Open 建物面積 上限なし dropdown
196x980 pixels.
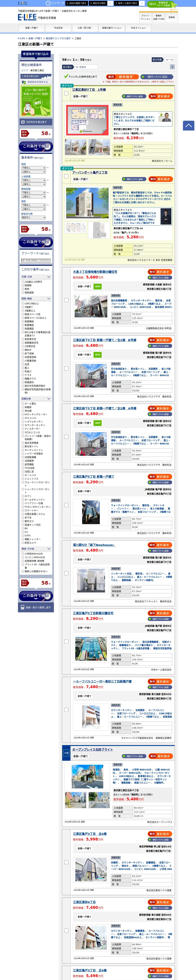coord(33,197)
